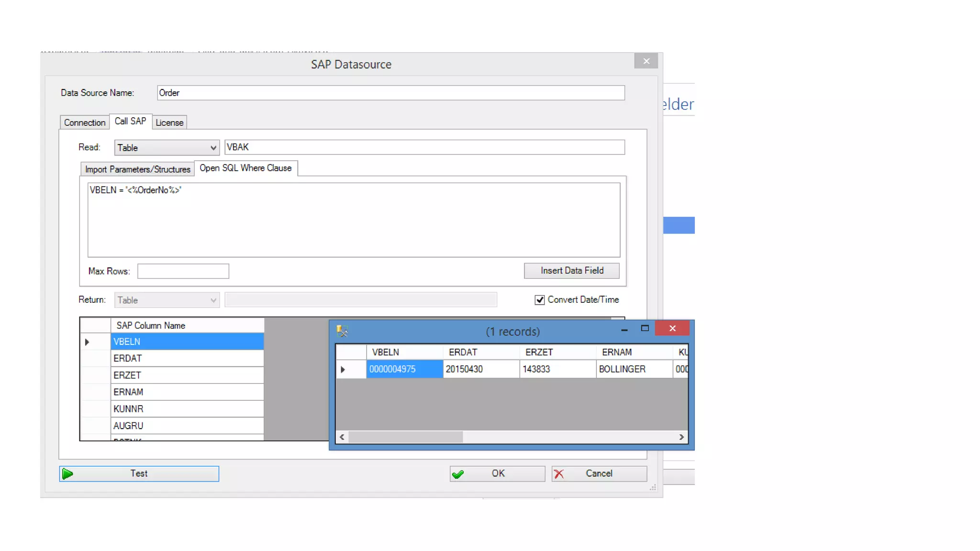The image size is (980, 551).
Task: Click row pointer arrow next to VBELN
Action: click(x=87, y=342)
